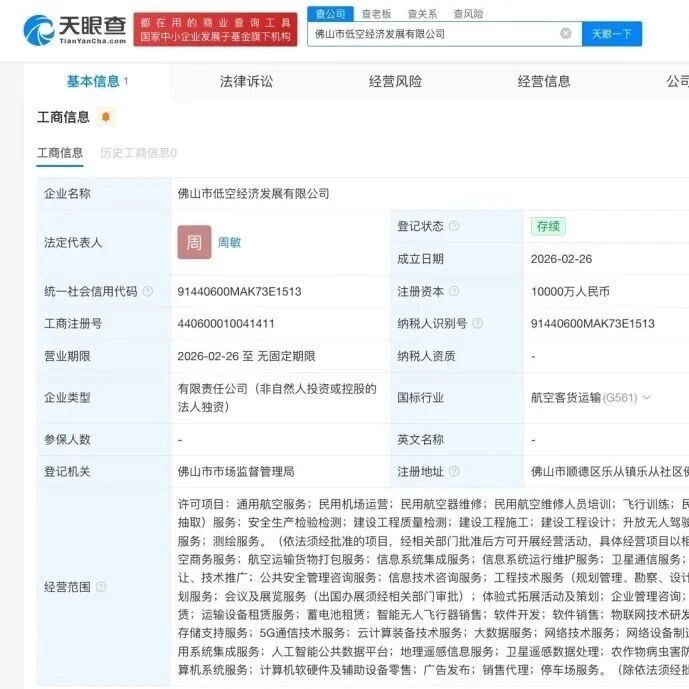Select registration number 440600010041411
This screenshot has height=689, width=689.
(226, 324)
